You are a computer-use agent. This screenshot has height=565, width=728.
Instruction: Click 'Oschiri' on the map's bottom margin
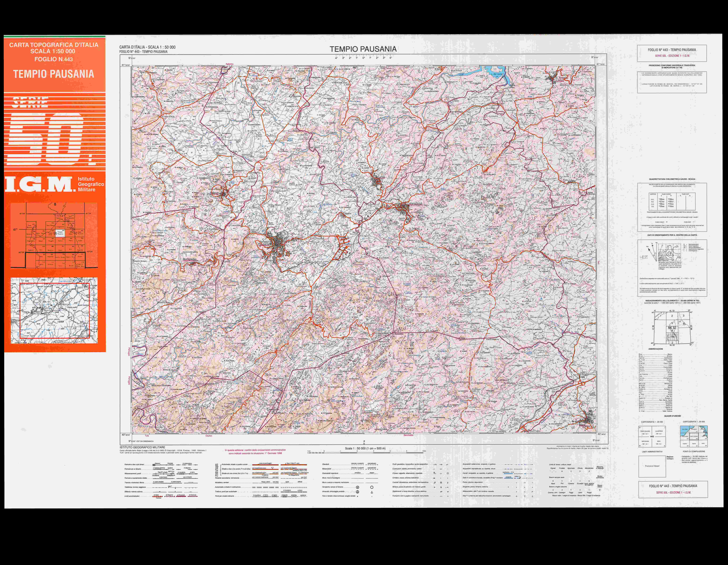(x=209, y=436)
